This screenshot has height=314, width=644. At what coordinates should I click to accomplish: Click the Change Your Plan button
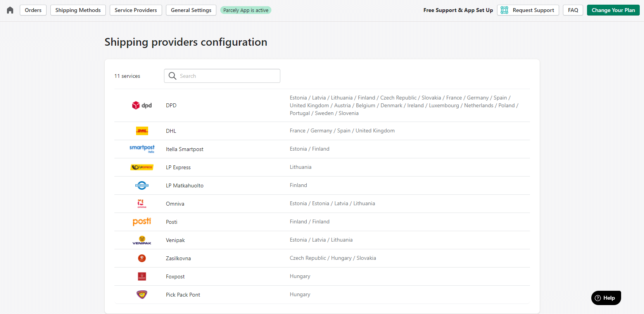pyautogui.click(x=613, y=10)
